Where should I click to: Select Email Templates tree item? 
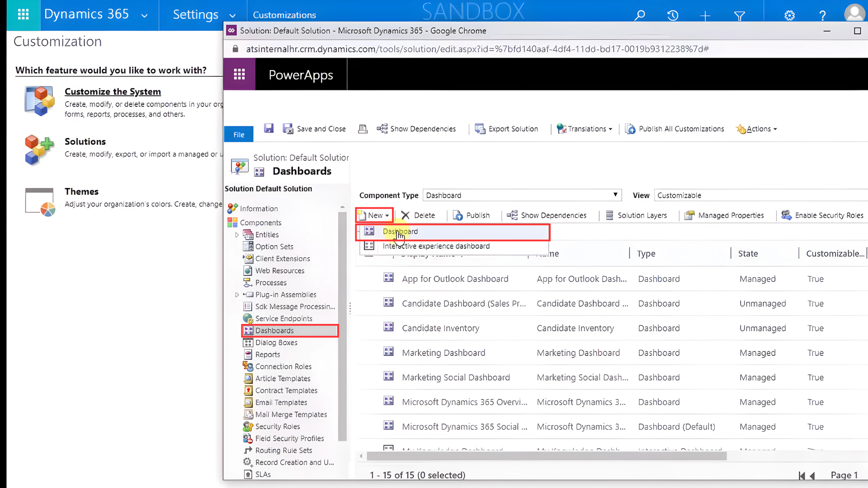click(x=275, y=403)
